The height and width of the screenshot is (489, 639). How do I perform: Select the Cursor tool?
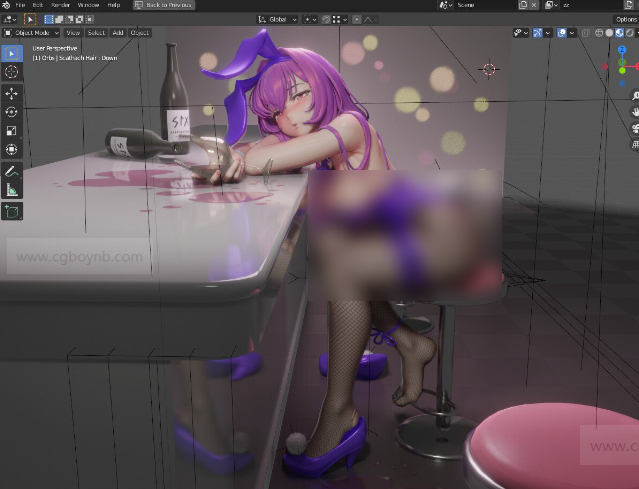(x=12, y=72)
